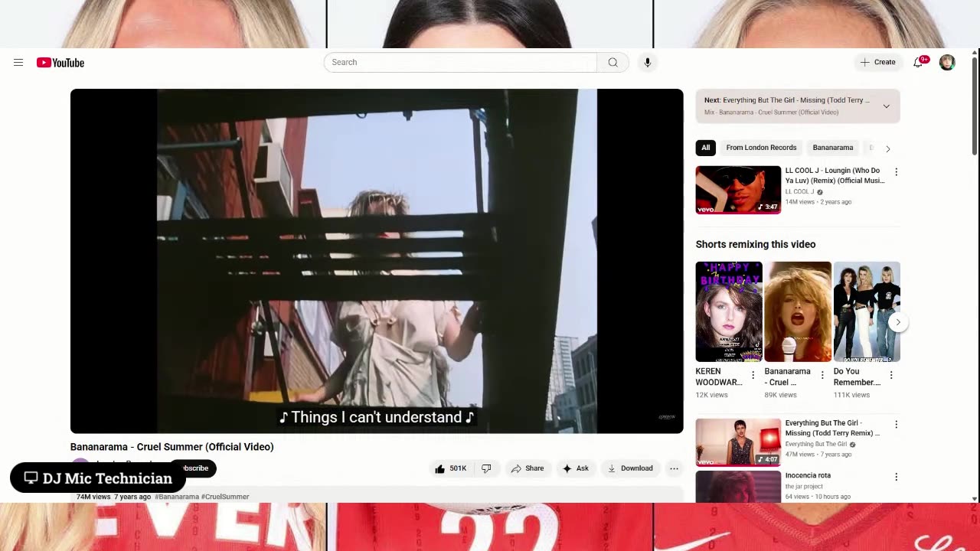The width and height of the screenshot is (980, 551).
Task: Open the Ask AI button
Action: (x=575, y=468)
